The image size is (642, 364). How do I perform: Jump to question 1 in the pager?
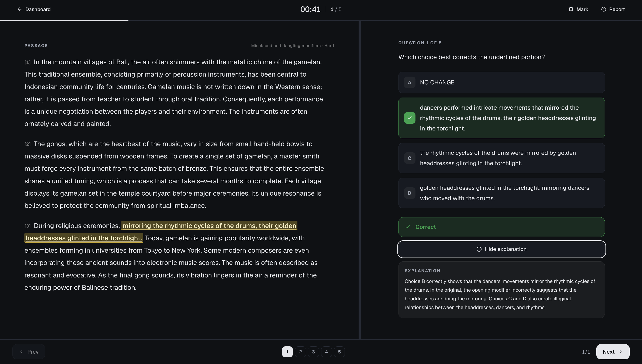click(287, 352)
